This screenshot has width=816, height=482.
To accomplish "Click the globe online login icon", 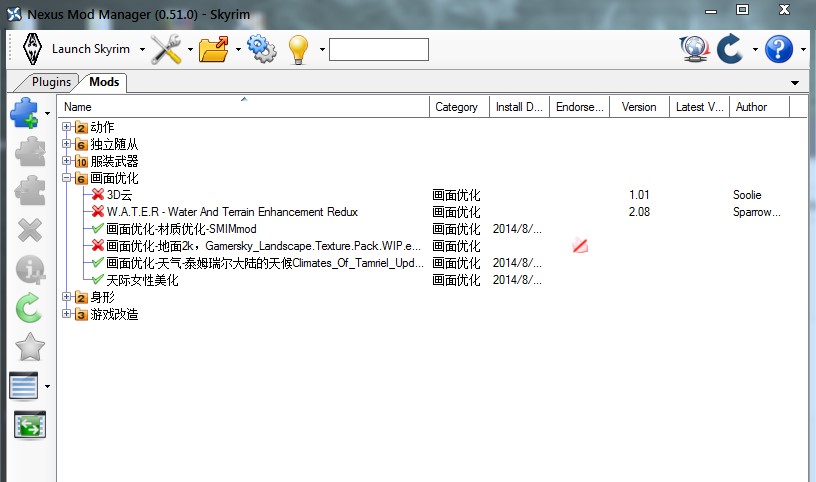I will pos(695,49).
